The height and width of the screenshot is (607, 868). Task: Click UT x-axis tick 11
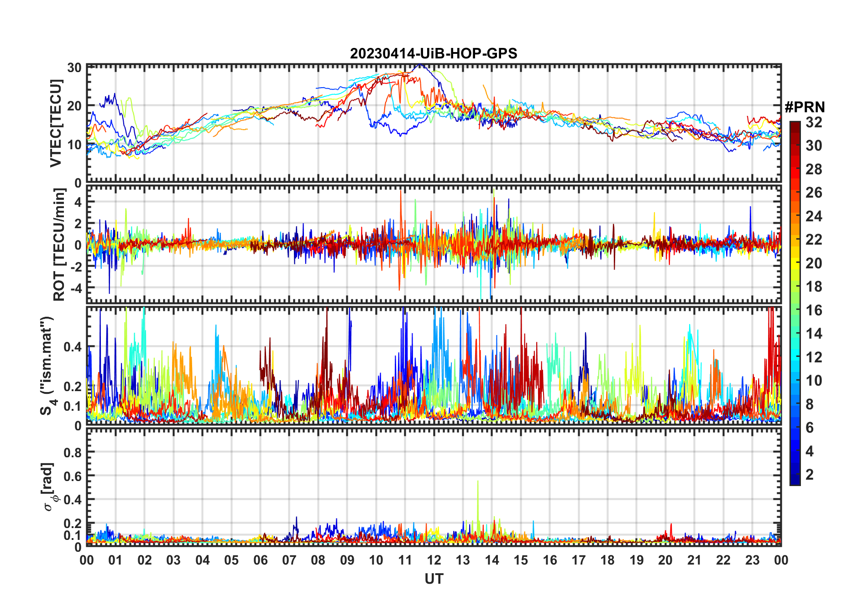tap(405, 560)
